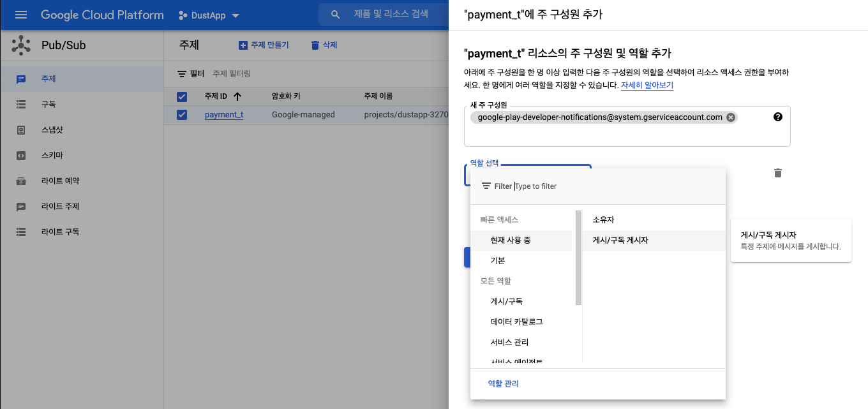868x409 pixels.
Task: Focus the product and resource search box
Action: click(x=391, y=14)
